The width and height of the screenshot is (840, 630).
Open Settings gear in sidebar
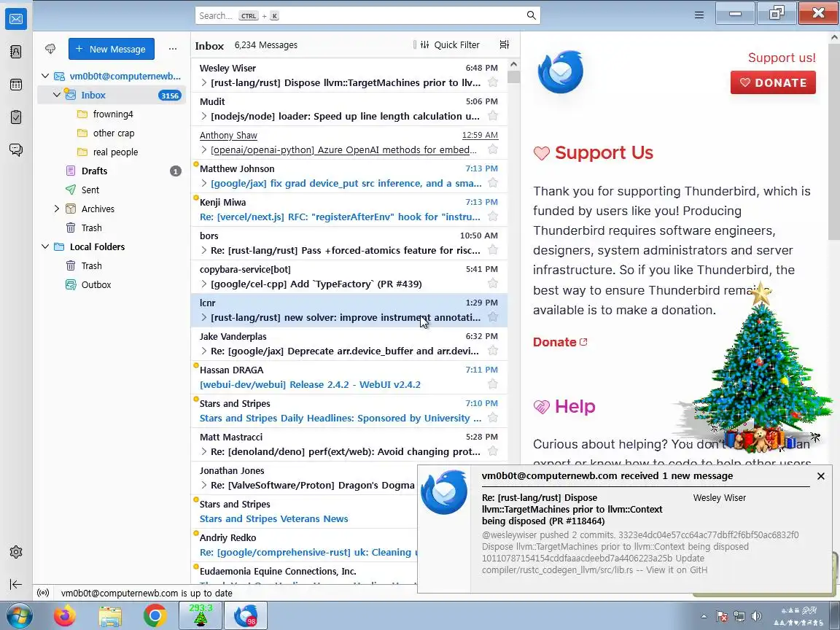tap(16, 552)
